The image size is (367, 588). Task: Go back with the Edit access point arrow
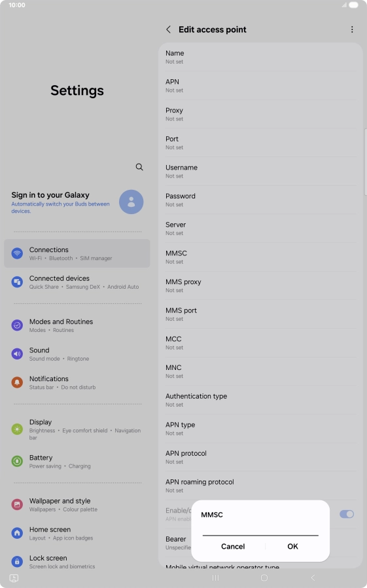[169, 29]
